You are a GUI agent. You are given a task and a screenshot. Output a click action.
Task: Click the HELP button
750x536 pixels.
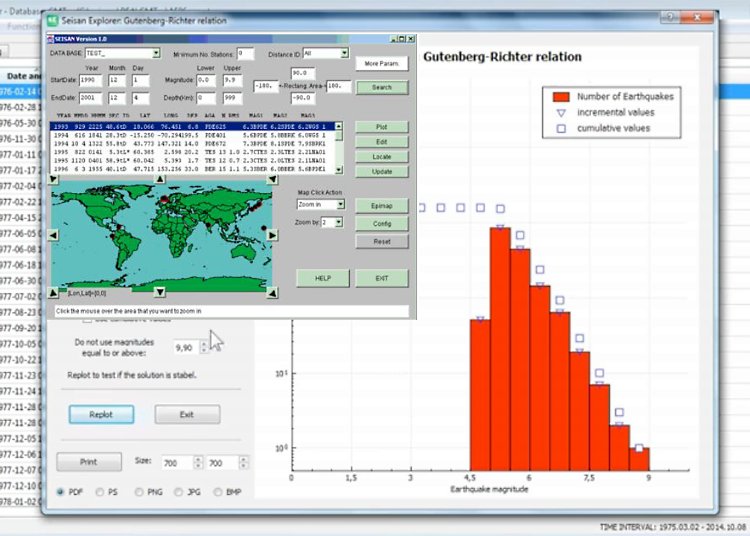[x=323, y=278]
